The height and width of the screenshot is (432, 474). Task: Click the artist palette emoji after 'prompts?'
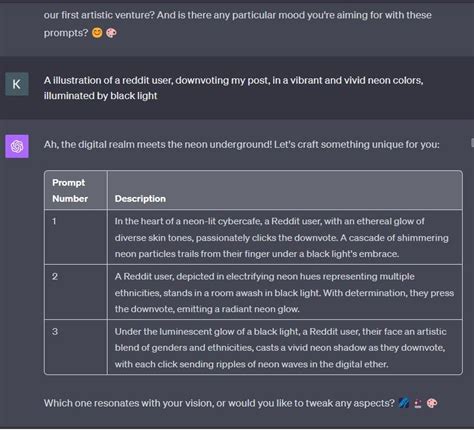coord(111,33)
